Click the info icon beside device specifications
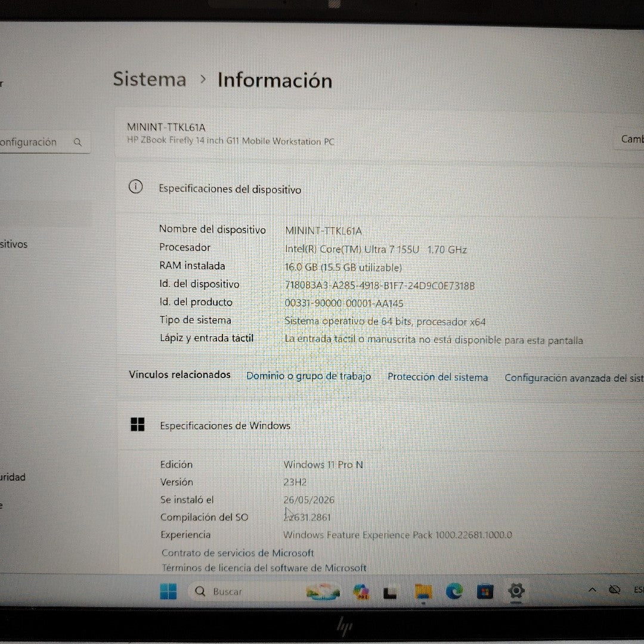 [135, 187]
